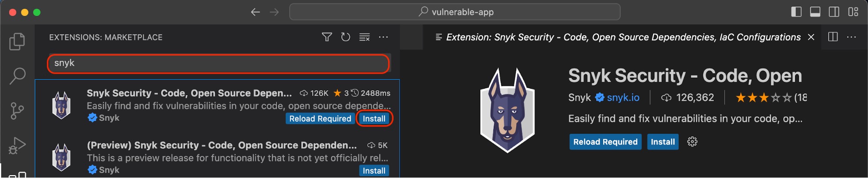This screenshot has height=178, width=868.
Task: Click Snyk publisher name in first list row
Action: click(109, 118)
